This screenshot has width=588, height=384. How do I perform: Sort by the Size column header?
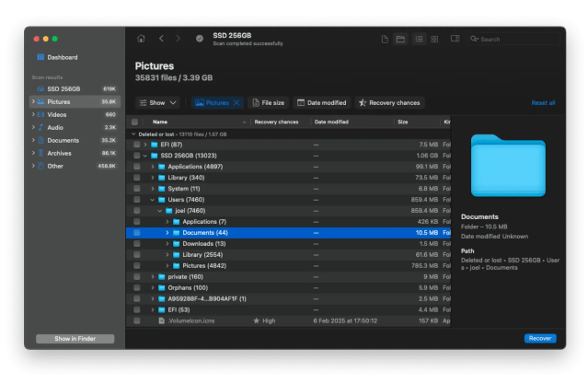click(403, 122)
